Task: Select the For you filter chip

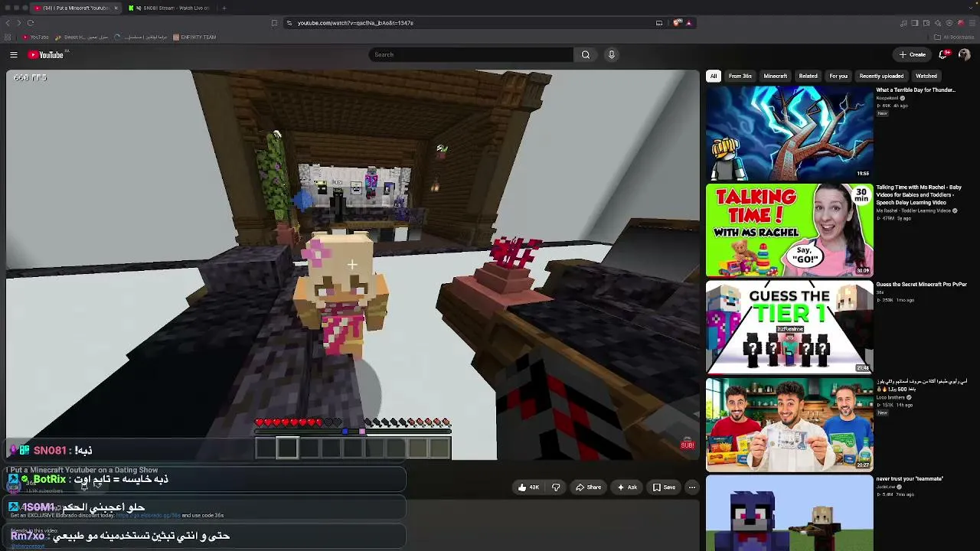Action: pos(838,76)
